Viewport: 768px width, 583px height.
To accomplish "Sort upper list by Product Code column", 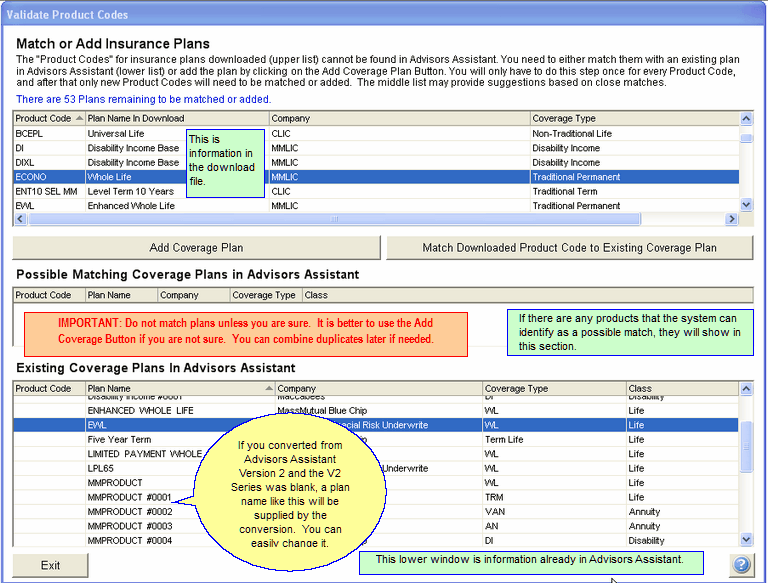I will (43, 118).
